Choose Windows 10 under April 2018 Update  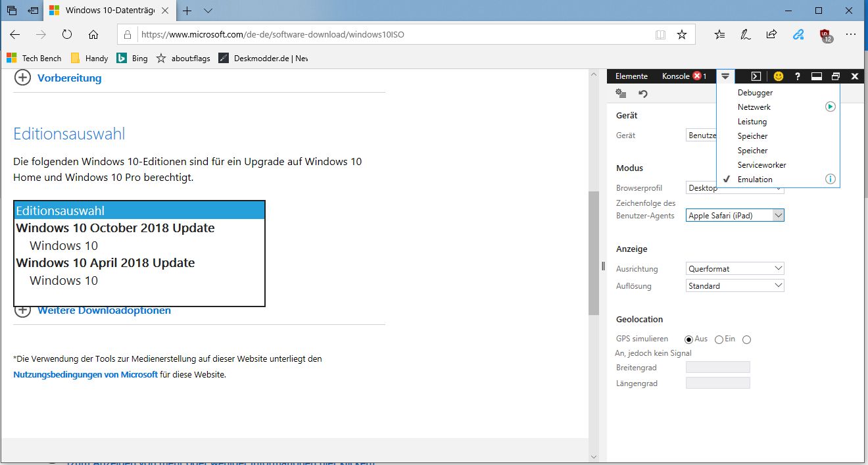click(x=139, y=280)
